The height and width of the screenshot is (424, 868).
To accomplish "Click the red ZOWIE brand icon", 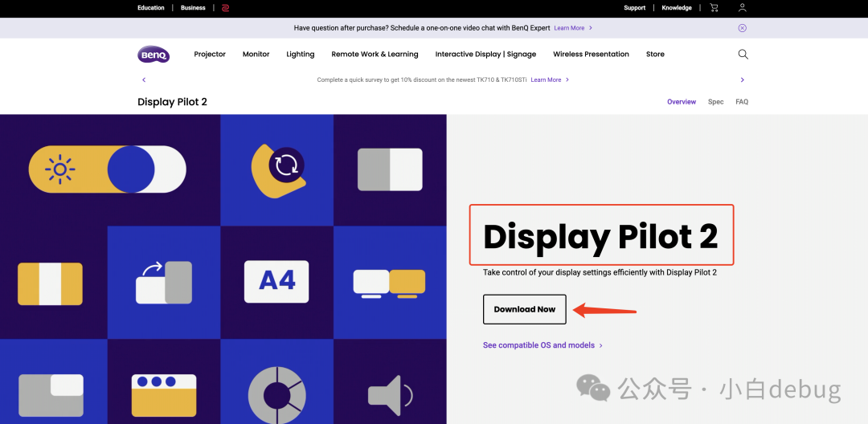I will tap(225, 8).
